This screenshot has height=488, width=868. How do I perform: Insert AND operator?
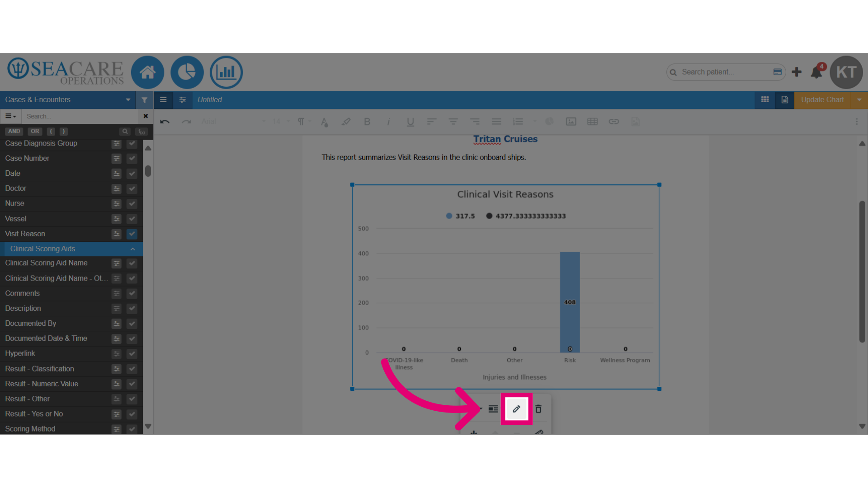(14, 131)
